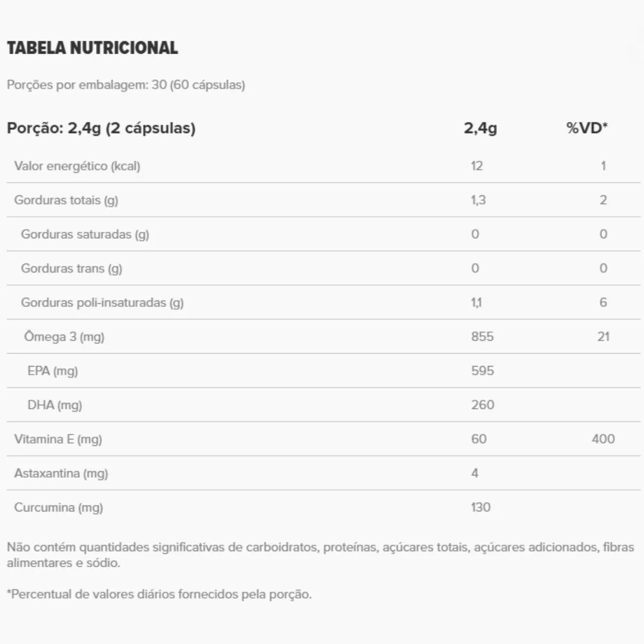Click the TABELA NUTRICIONAL heading
644x644 pixels.
tap(92, 48)
